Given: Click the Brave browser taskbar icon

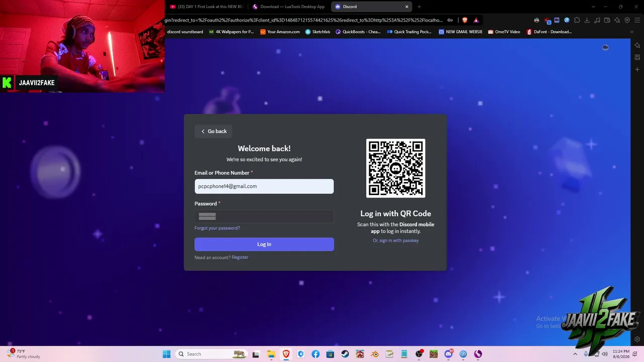Looking at the screenshot, I should 286,354.
